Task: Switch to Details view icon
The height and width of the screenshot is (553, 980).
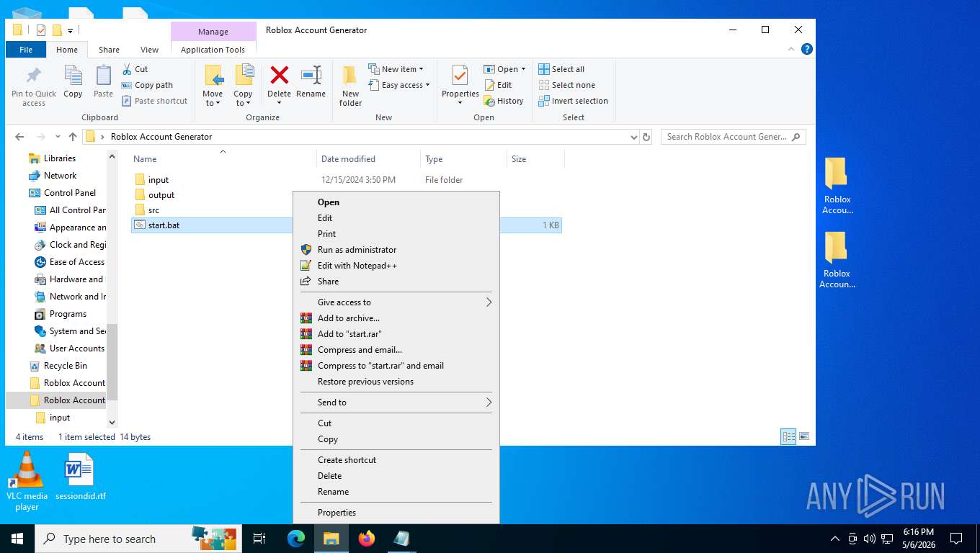Action: [788, 436]
